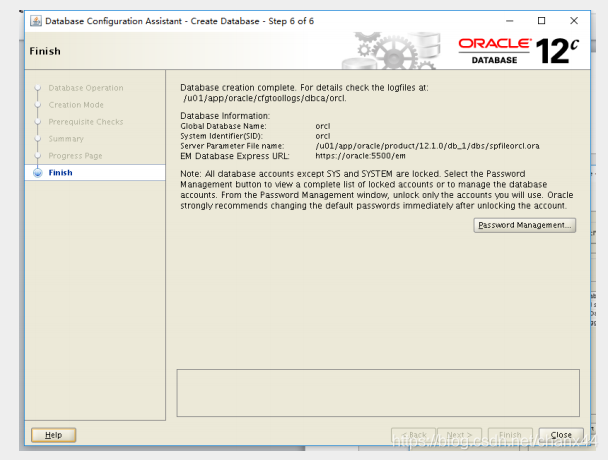The height and width of the screenshot is (460, 608).
Task: Click the EM Express URL https://oracle:5500/em
Action: point(360,156)
